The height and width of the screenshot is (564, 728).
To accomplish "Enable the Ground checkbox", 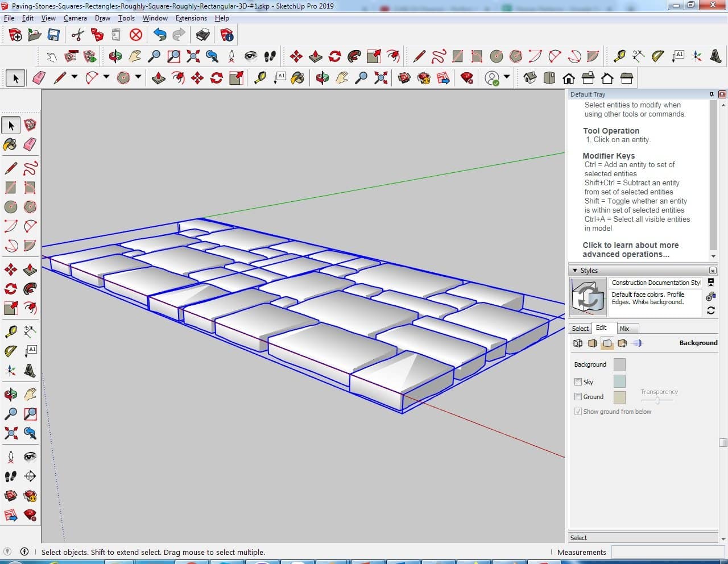I will (x=578, y=397).
